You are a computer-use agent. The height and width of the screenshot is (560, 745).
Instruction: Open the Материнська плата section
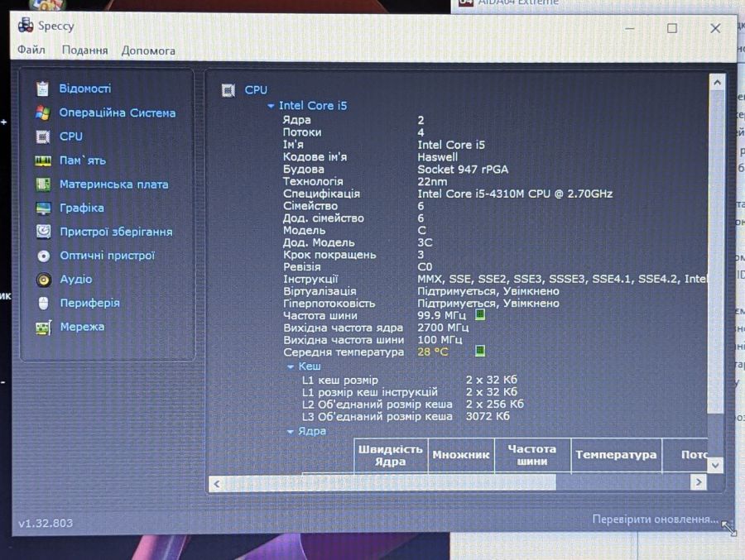point(114,184)
